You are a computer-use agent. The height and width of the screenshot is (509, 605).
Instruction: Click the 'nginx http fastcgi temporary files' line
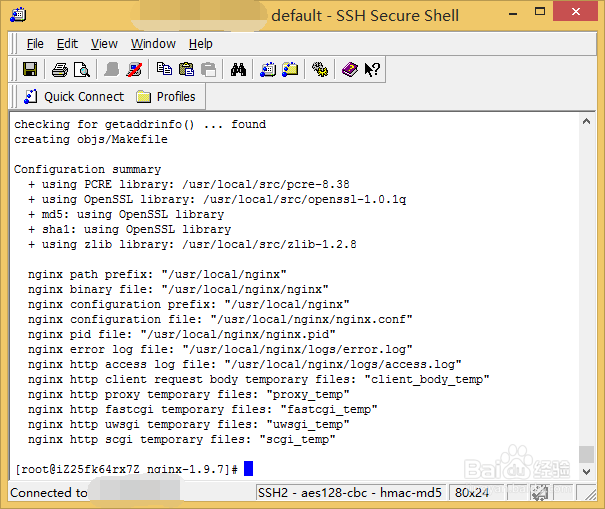point(203,409)
